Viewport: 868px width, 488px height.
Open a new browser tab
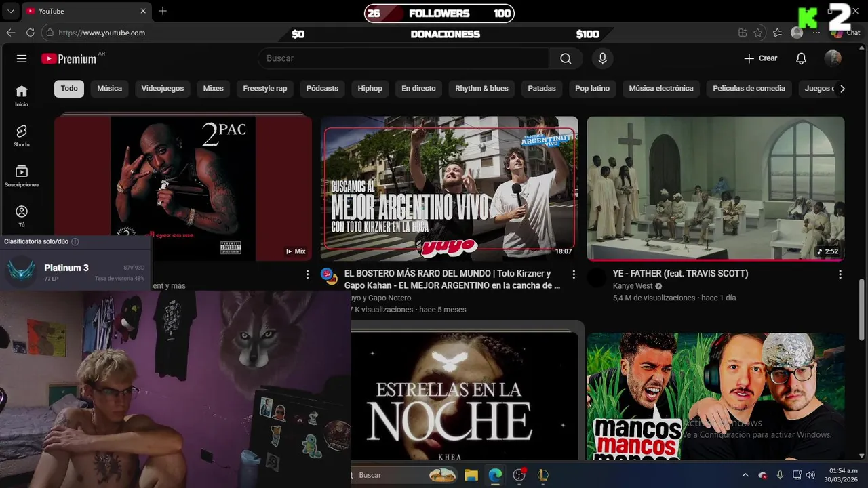click(163, 11)
